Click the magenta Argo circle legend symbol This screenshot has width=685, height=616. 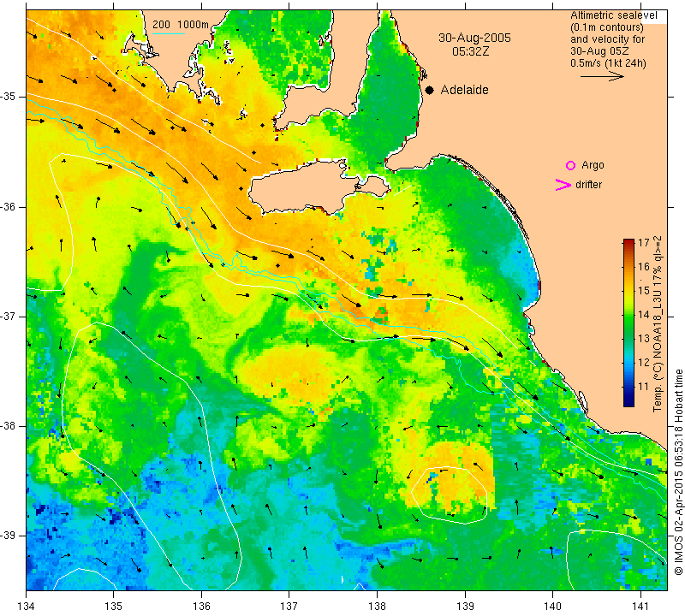[x=570, y=165]
